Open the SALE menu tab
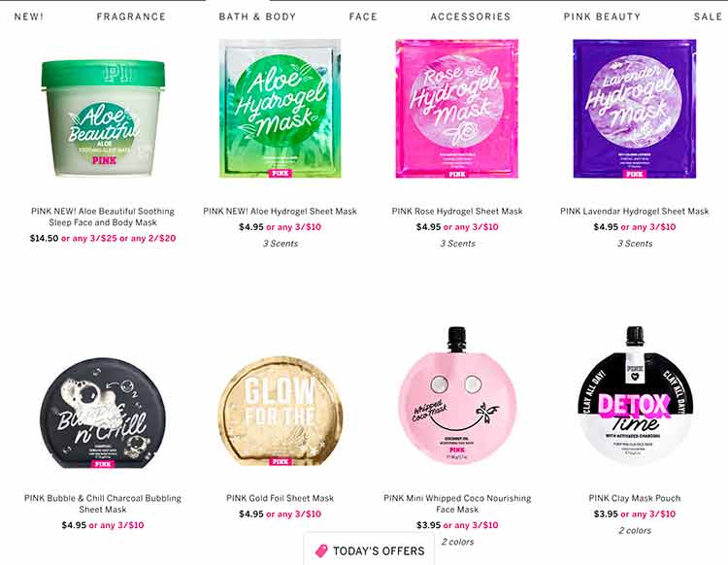The height and width of the screenshot is (565, 728). tap(708, 17)
